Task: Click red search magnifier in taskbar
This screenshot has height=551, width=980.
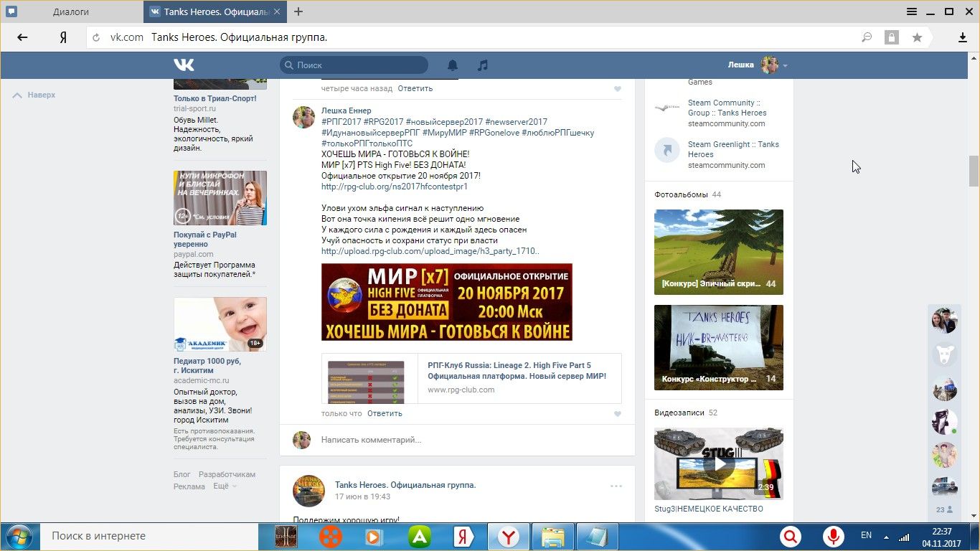Action: pos(791,536)
